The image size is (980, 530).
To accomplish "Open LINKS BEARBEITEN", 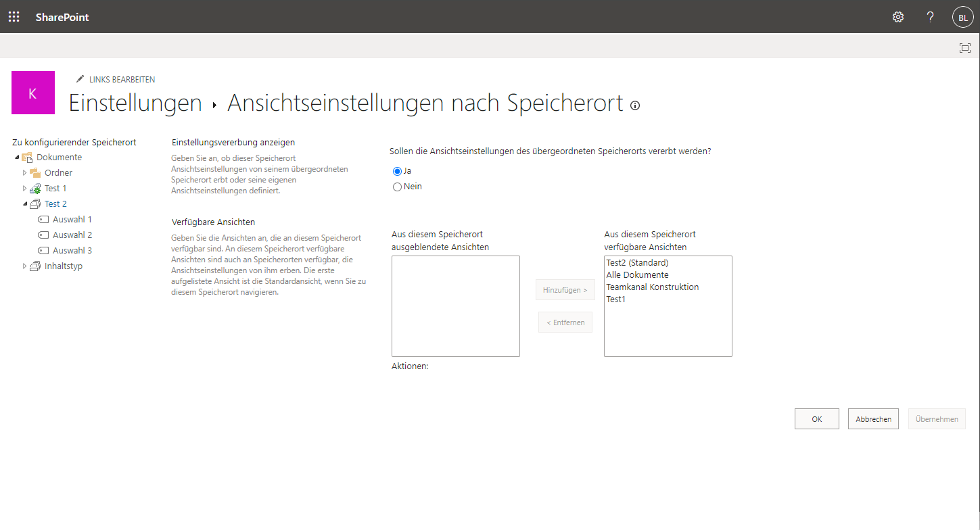I will click(x=122, y=79).
